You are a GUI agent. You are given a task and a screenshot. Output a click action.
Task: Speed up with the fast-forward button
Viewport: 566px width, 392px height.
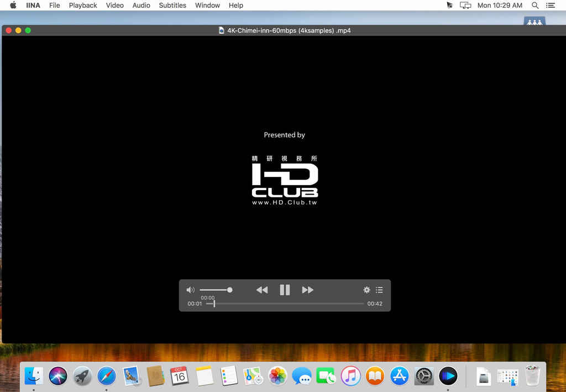(x=307, y=290)
